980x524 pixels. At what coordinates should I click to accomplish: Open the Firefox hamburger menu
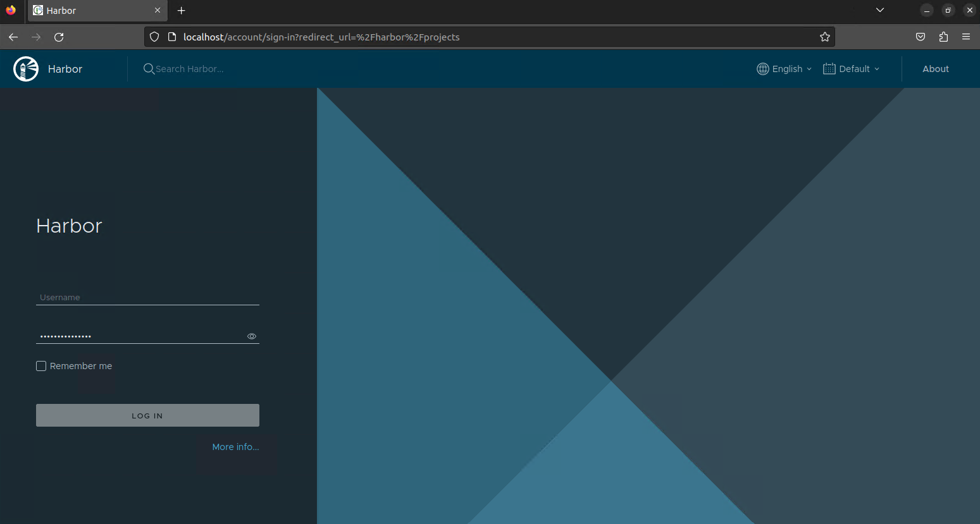point(966,37)
